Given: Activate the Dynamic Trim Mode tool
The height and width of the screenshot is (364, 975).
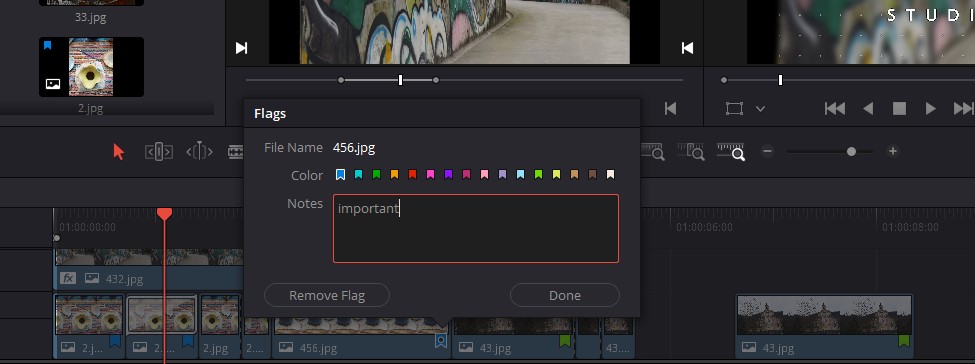Looking at the screenshot, I should pyautogui.click(x=199, y=151).
